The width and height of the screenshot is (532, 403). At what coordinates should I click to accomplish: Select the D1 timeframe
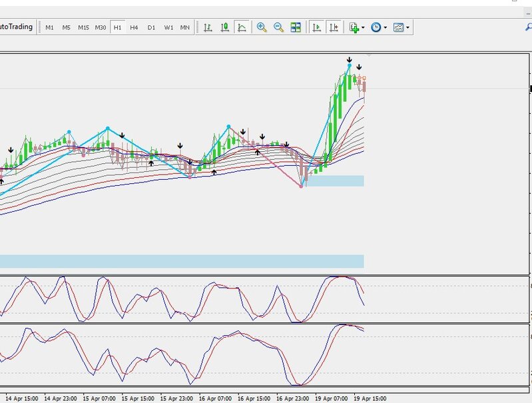pos(151,27)
